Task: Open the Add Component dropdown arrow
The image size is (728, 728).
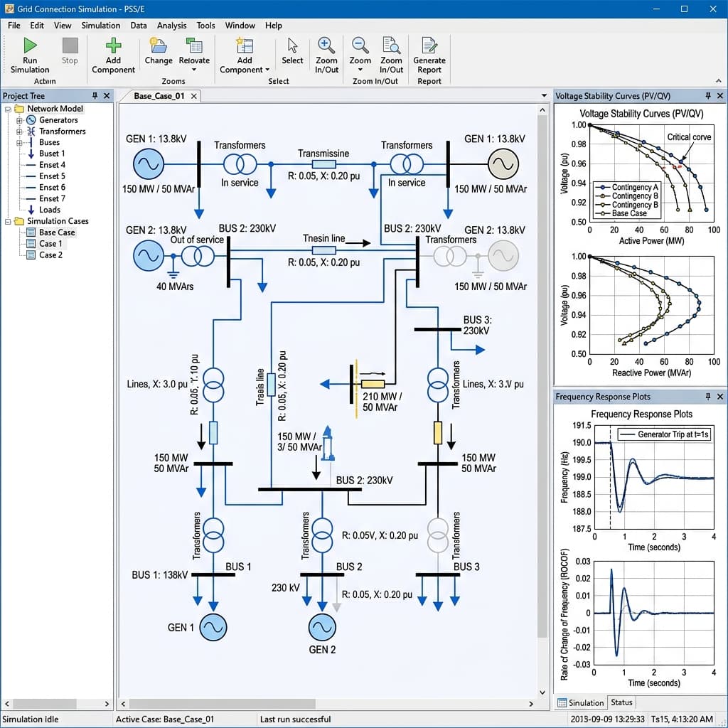Action: [267, 70]
